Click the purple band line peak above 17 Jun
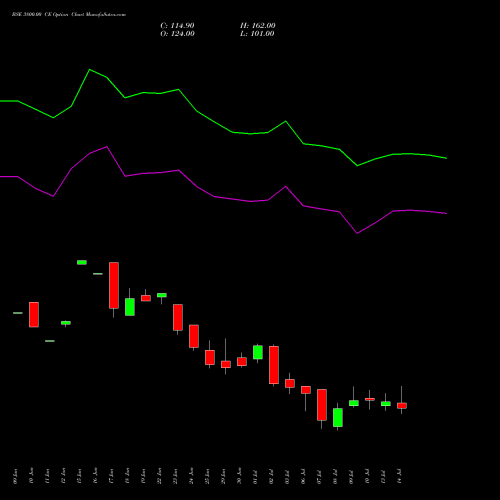The image size is (500, 500). coord(107,147)
